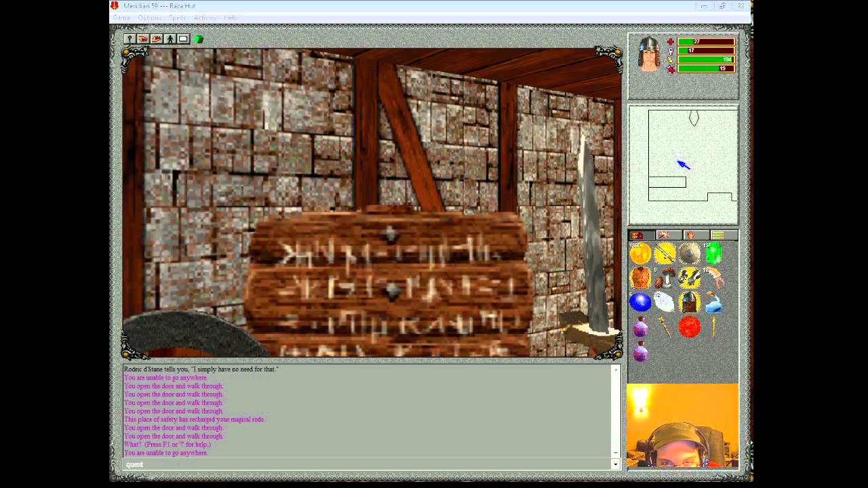This screenshot has height=488, width=868.
Task: Select the helmet item in inventory
Action: click(689, 302)
